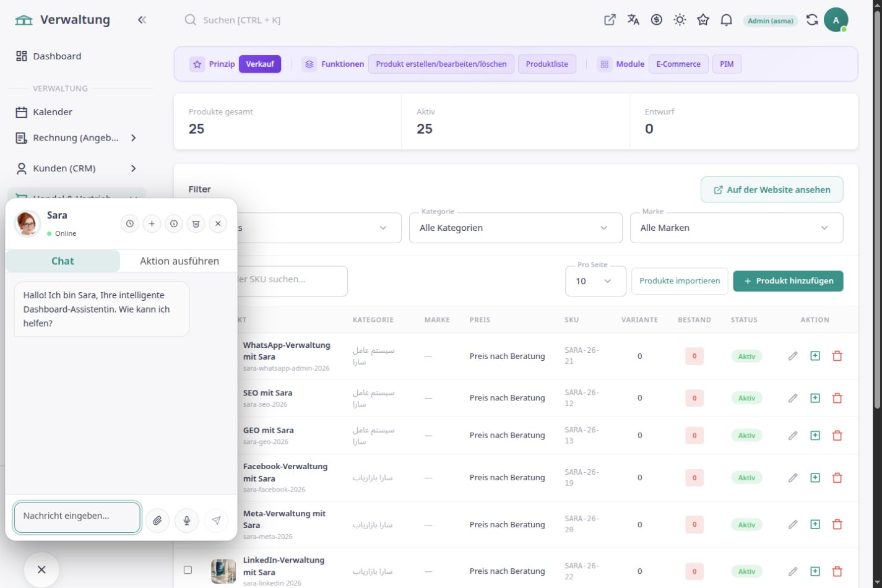Toggle the light/dark theme sun icon
The height and width of the screenshot is (588, 882).
680,20
